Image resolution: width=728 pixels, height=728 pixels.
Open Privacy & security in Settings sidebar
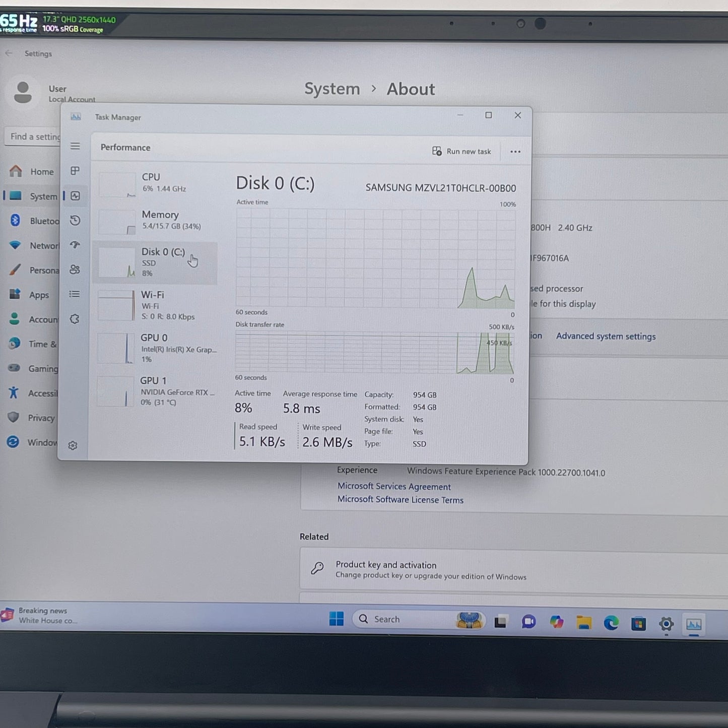click(x=32, y=418)
